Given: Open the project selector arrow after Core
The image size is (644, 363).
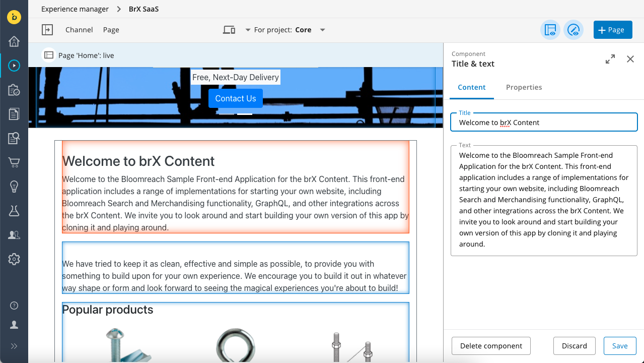Looking at the screenshot, I should pyautogui.click(x=323, y=30).
